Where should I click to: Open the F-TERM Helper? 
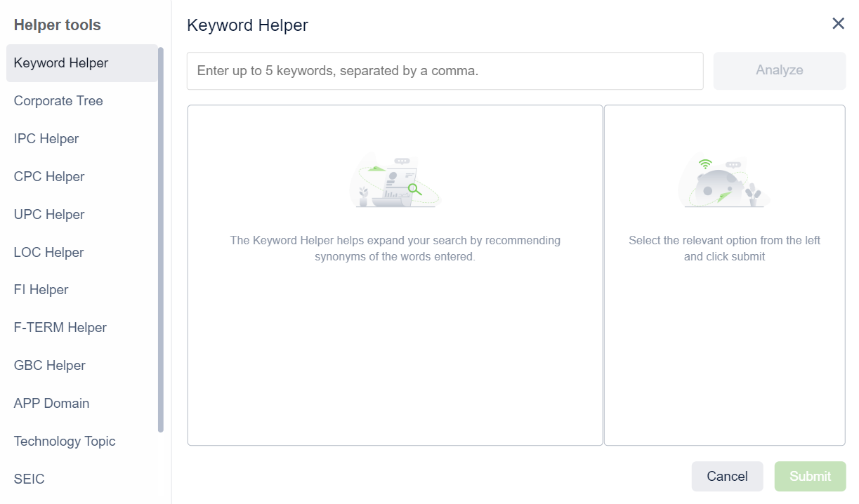point(60,328)
